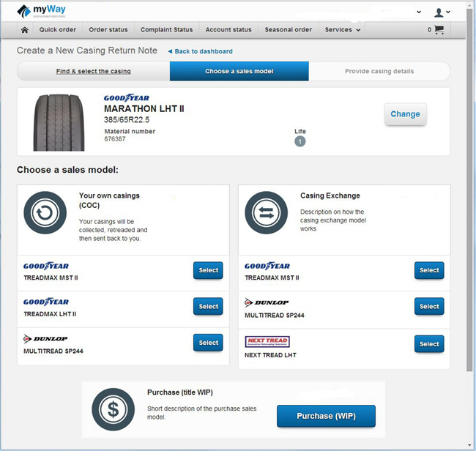This screenshot has width=476, height=451.
Task: Open the shopping cart icon
Action: (439, 30)
